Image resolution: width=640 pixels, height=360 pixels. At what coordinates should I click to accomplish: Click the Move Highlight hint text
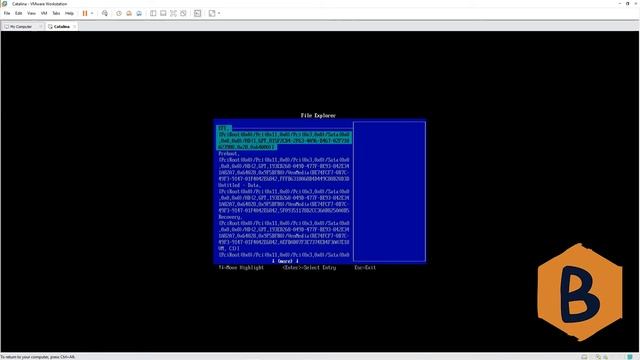coord(241,268)
